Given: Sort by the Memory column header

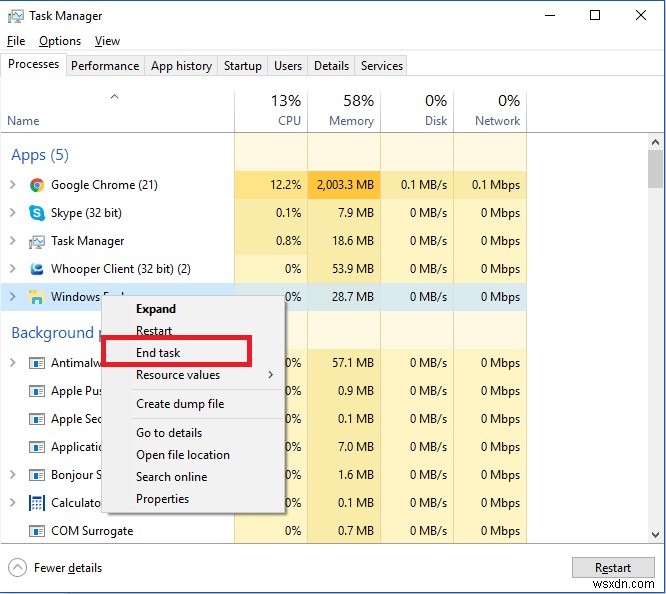Looking at the screenshot, I should click(344, 111).
